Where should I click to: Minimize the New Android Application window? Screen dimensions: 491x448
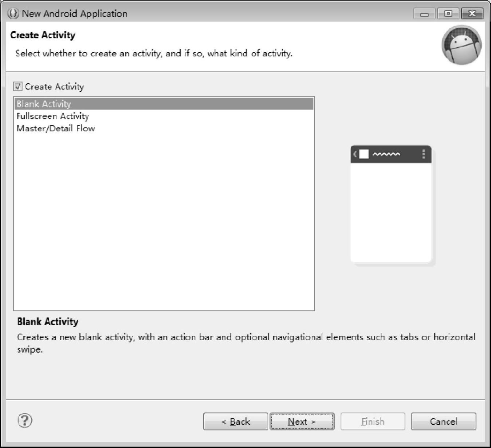pos(424,14)
